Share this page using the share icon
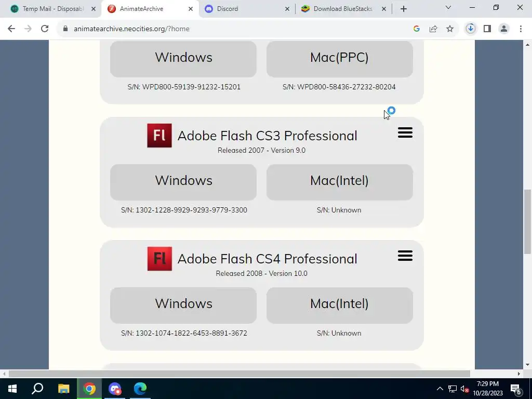 pos(433,29)
